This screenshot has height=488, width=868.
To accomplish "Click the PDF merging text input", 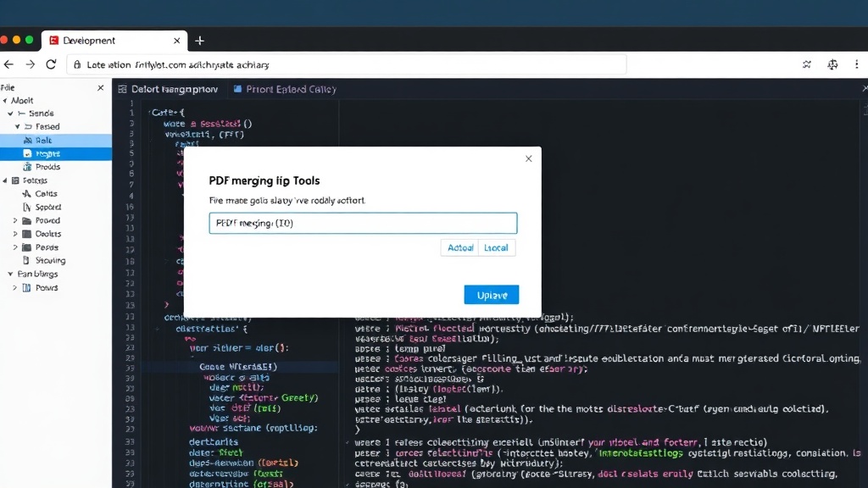I will click(x=363, y=223).
